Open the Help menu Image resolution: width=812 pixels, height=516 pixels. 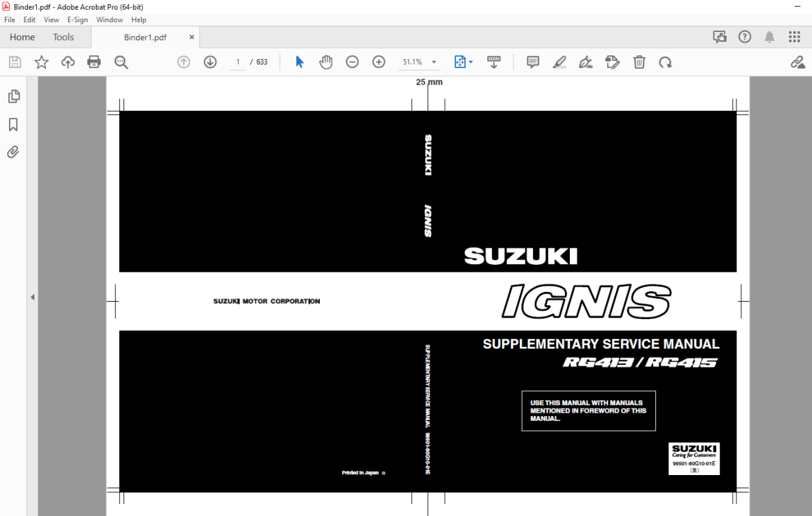(x=138, y=19)
